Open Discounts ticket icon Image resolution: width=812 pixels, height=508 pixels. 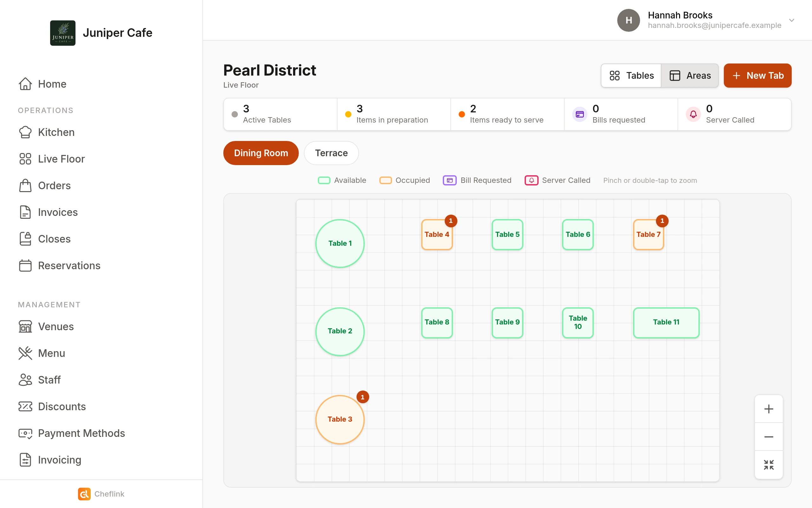point(25,406)
